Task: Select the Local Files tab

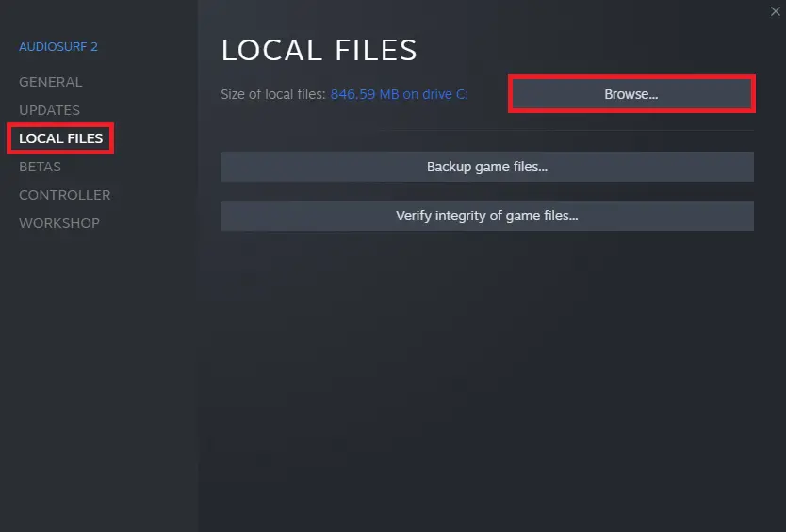Action: pos(60,138)
